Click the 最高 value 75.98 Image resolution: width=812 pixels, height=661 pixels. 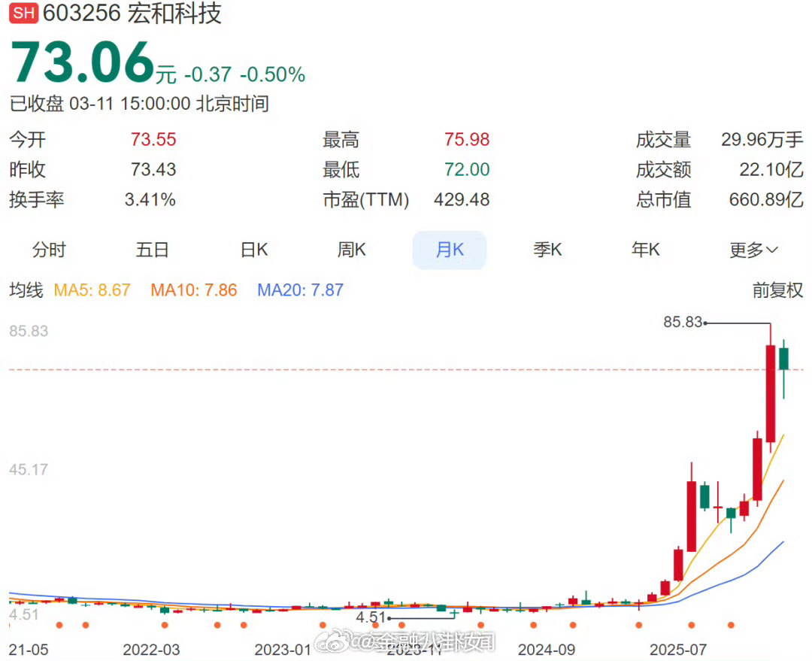pyautogui.click(x=467, y=139)
